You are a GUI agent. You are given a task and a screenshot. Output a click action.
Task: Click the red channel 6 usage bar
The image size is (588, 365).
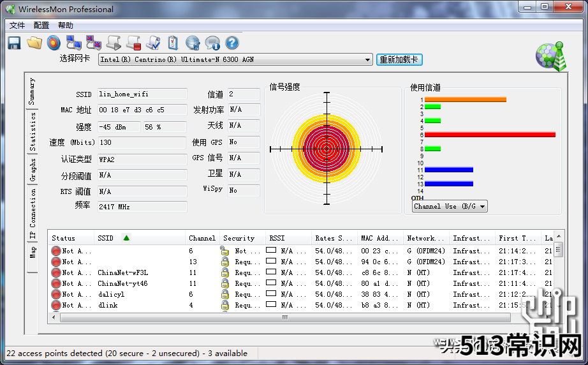(490, 135)
